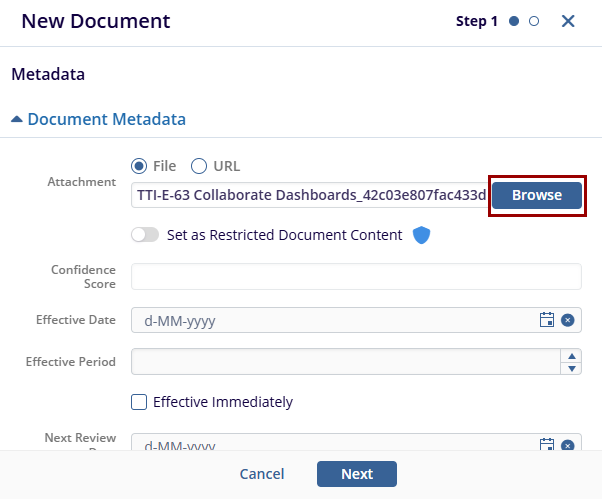
Task: Click the Cancel link
Action: (262, 474)
